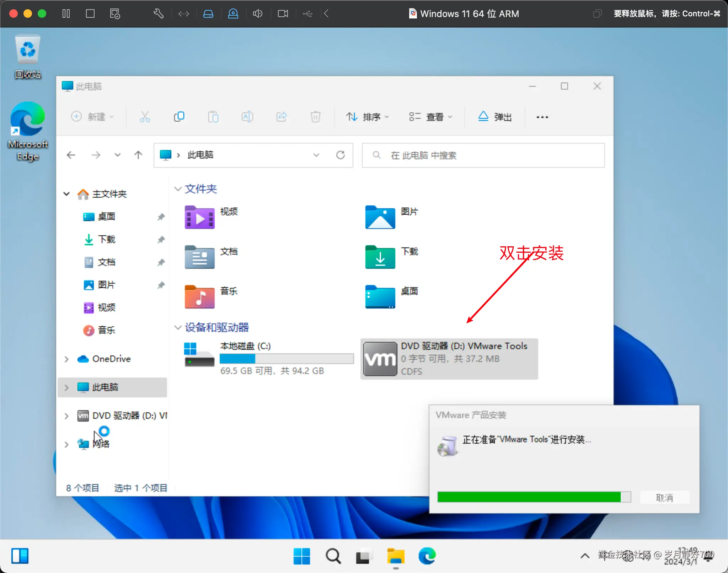This screenshot has height=573, width=728.
Task: Collapse the Home folder tree
Action: [66, 194]
